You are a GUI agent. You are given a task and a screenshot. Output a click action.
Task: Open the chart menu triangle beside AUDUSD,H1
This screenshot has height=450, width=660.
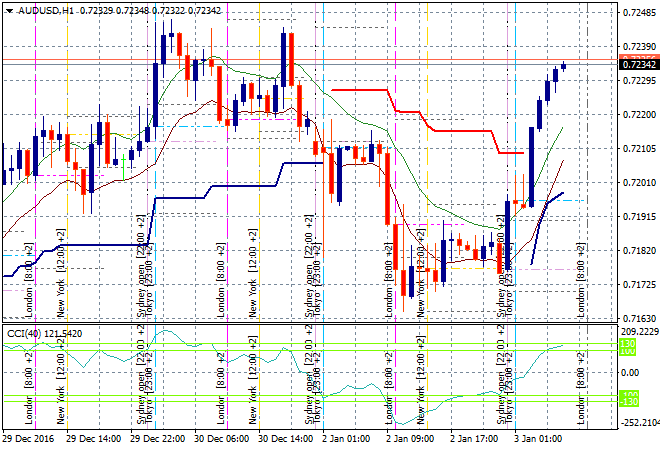coord(9,11)
